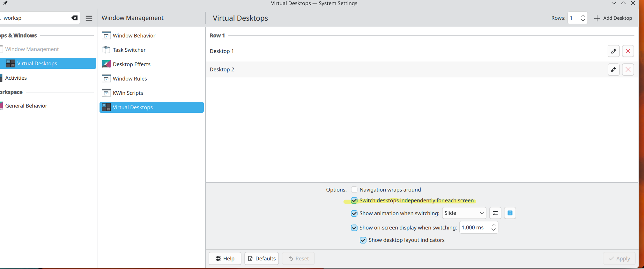Open Desktop Effects settings
Viewport: 644px width, 269px height.
coord(152,64)
